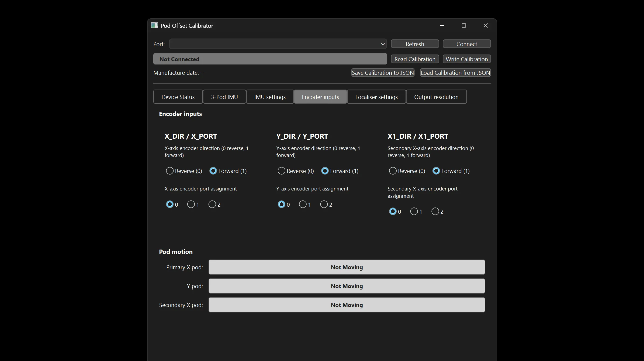Click the Pod motion section title
This screenshot has height=361, width=644.
[176, 252]
